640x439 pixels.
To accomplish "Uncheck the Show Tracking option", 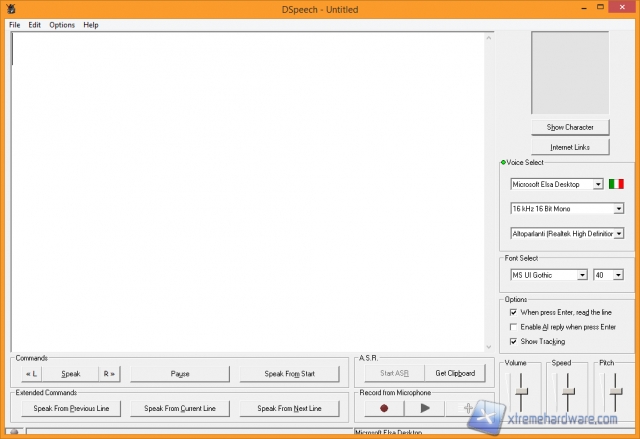I will pos(514,341).
